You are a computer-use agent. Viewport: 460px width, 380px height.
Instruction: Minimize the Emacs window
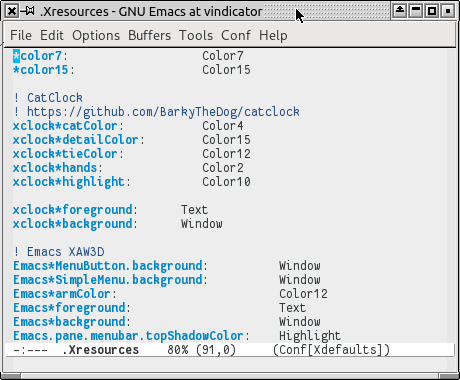click(x=416, y=11)
